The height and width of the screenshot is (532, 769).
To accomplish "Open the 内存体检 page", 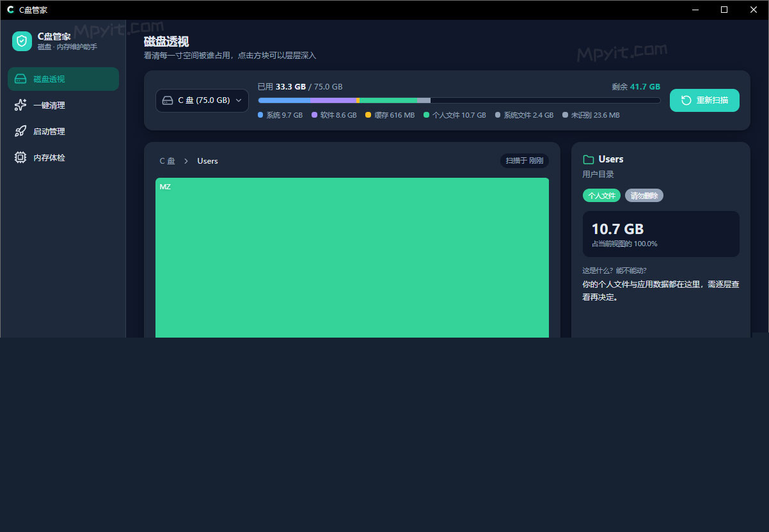I will click(63, 158).
